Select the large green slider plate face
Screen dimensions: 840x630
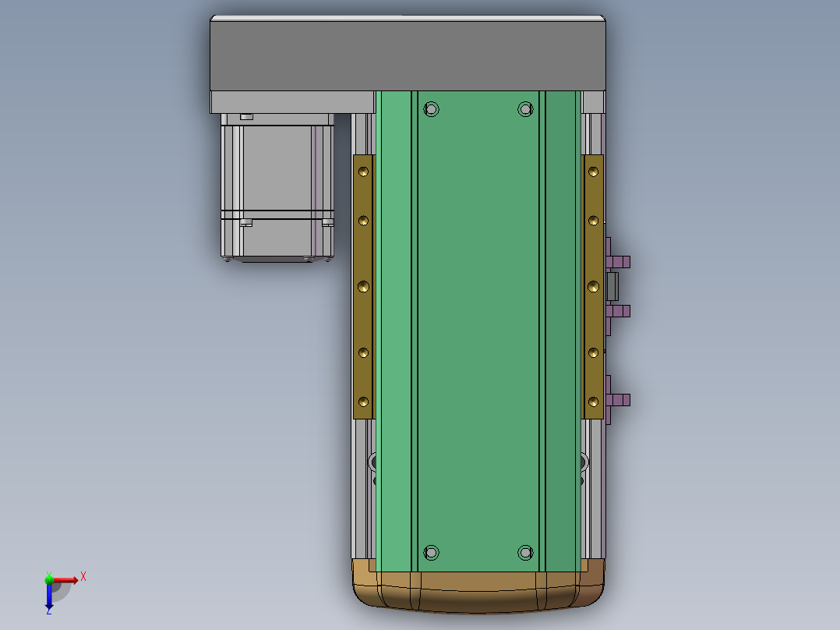pyautogui.click(x=478, y=331)
